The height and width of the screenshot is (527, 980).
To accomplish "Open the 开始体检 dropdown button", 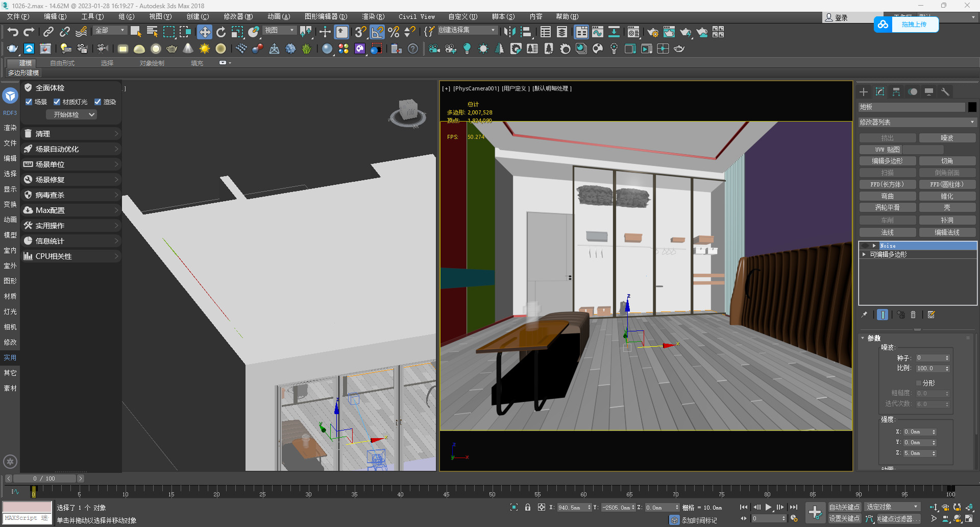I will tap(71, 114).
